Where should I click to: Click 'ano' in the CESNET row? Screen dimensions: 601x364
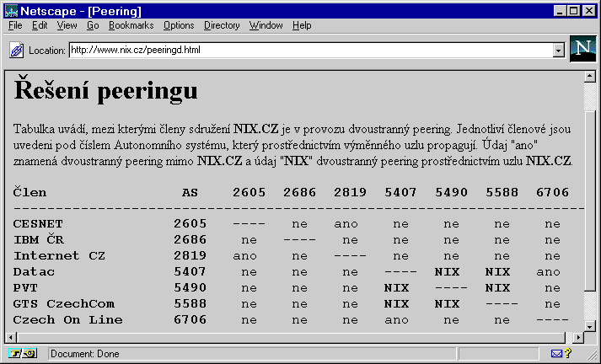[x=346, y=224]
